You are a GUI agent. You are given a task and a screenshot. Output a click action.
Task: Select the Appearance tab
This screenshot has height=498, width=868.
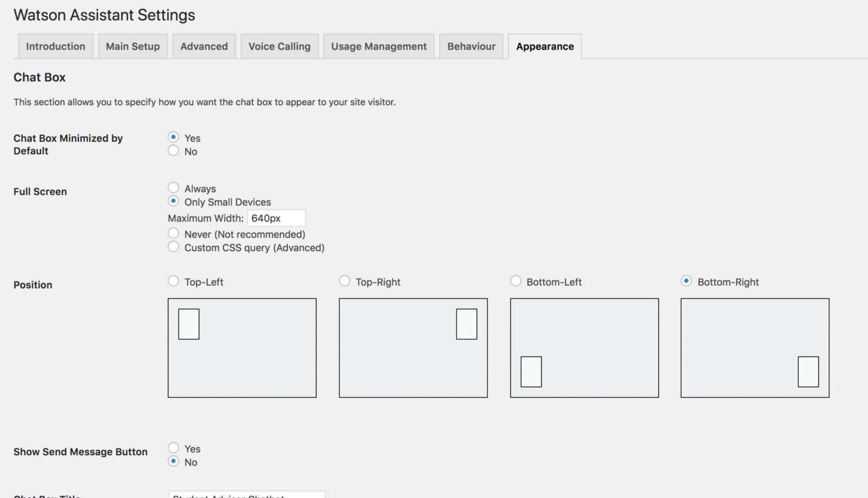(545, 46)
